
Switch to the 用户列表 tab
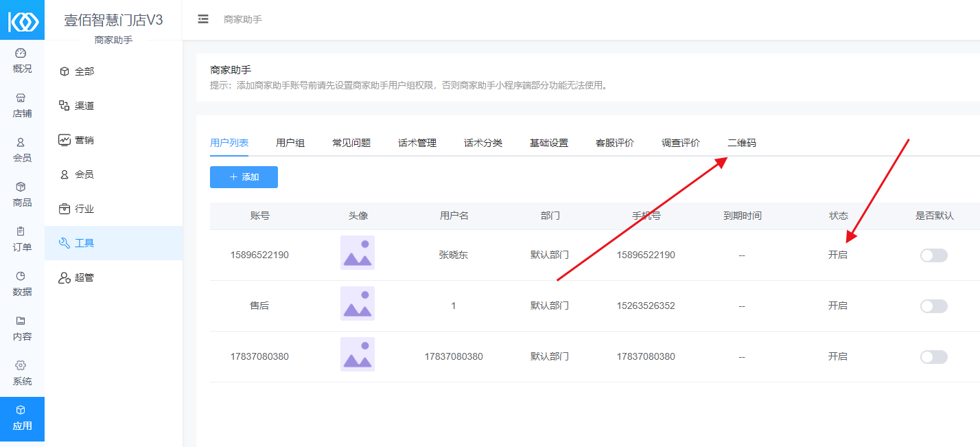[229, 143]
